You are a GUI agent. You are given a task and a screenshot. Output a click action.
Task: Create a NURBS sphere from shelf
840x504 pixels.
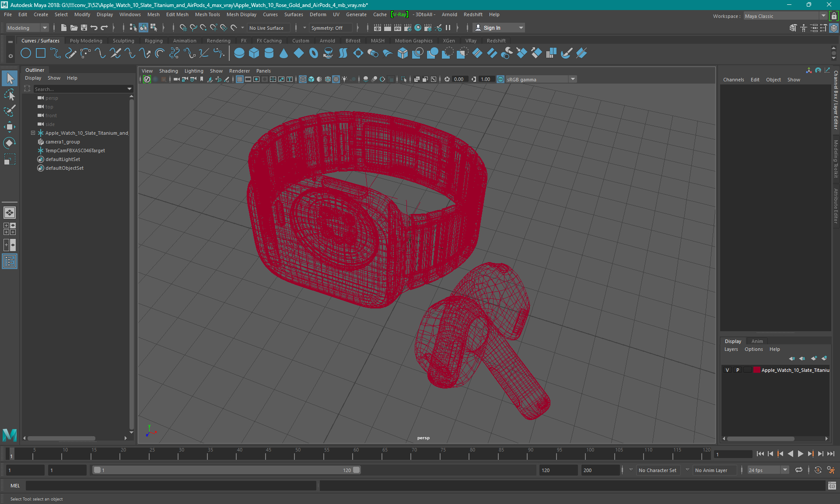click(239, 53)
